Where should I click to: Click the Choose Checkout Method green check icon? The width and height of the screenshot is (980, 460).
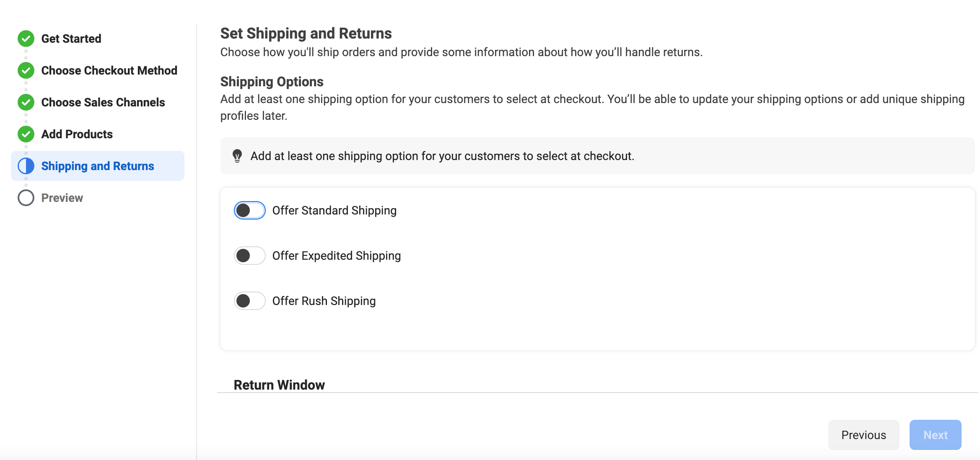[26, 70]
